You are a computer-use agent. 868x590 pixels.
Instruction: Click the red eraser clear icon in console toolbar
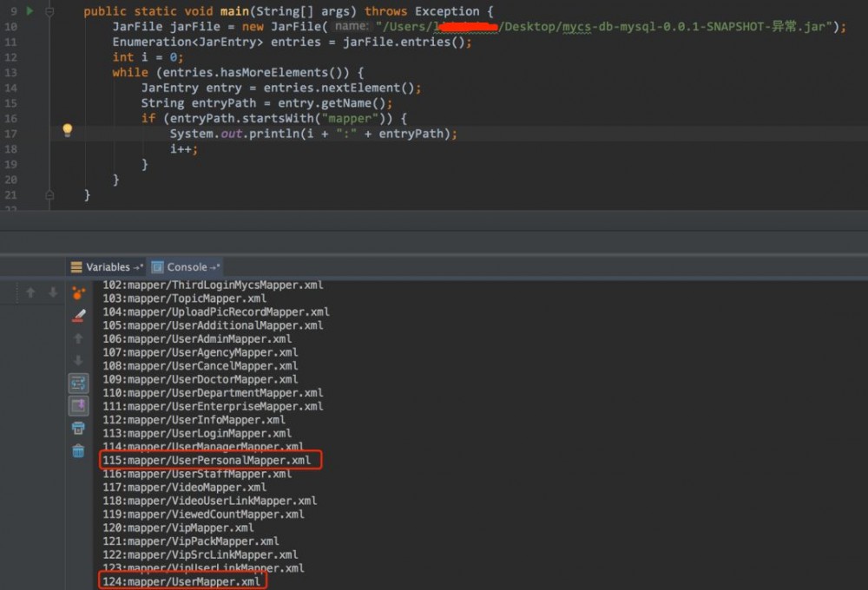pos(78,316)
